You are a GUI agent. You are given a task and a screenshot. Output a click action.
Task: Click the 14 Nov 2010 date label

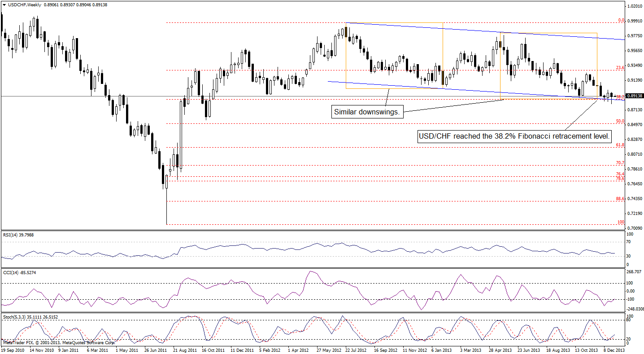point(41,350)
